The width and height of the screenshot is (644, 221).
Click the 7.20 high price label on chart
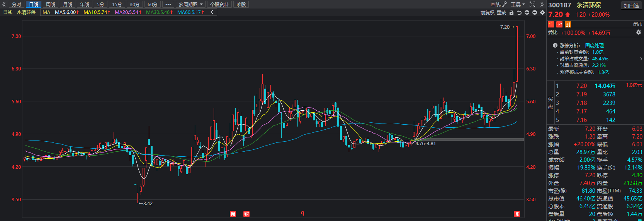tap(505, 27)
